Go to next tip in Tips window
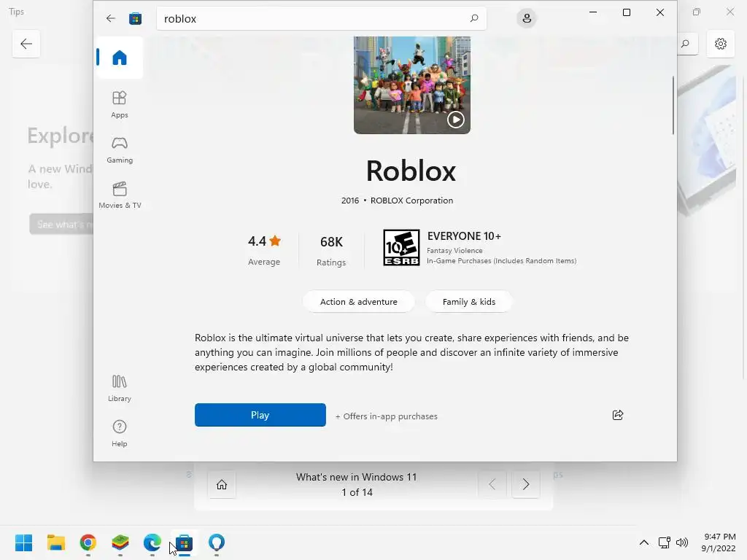The height and width of the screenshot is (560, 747). (525, 485)
